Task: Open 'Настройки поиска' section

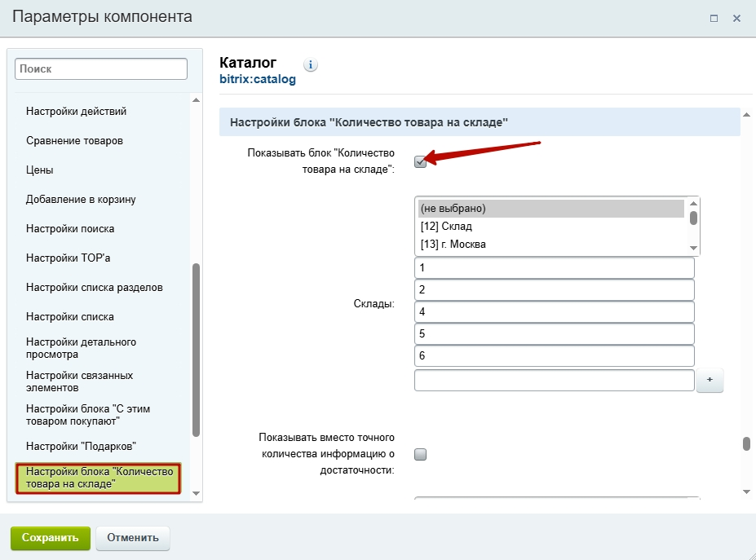Action: [70, 229]
